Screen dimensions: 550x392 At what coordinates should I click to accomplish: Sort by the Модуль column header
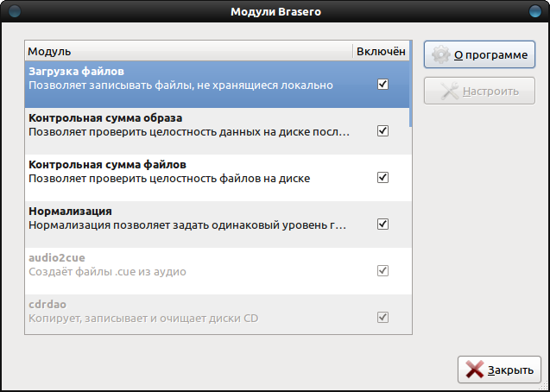tap(189, 52)
